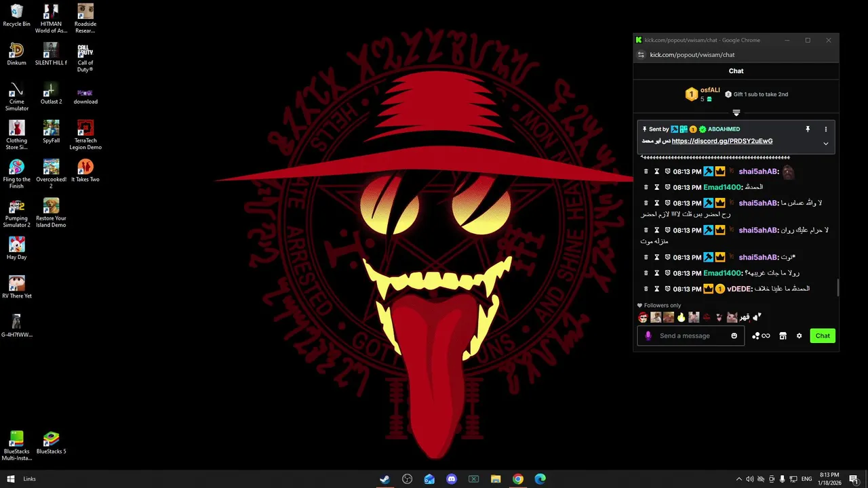
Task: Select SILENT HILL f desktop icon
Action: 51,54
